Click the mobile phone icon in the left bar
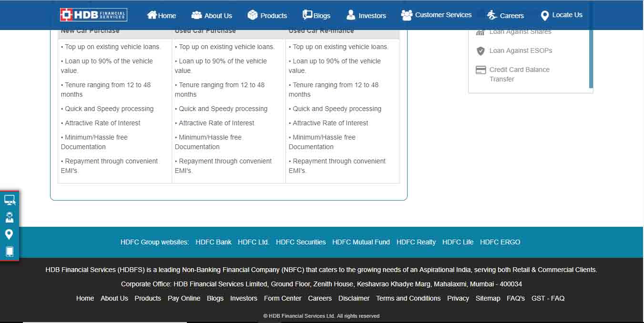Viewport: 644px width, 323px height. (x=10, y=252)
